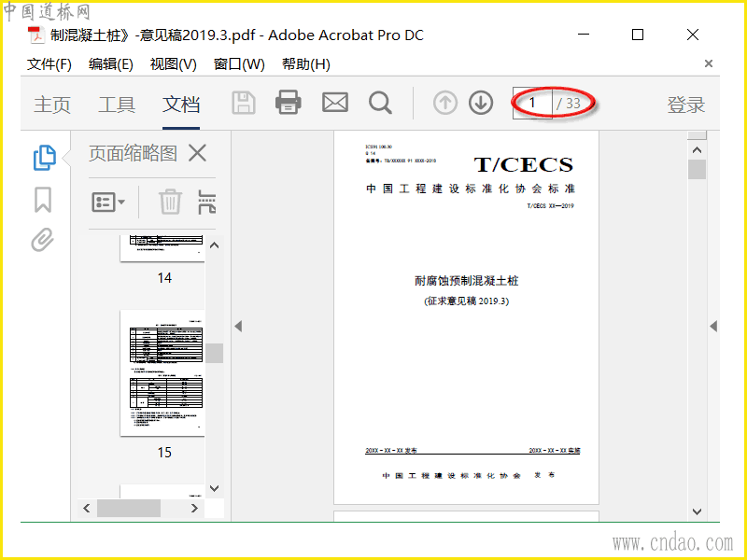The width and height of the screenshot is (747, 560).
Task: Send file by email envelope icon
Action: click(x=335, y=103)
